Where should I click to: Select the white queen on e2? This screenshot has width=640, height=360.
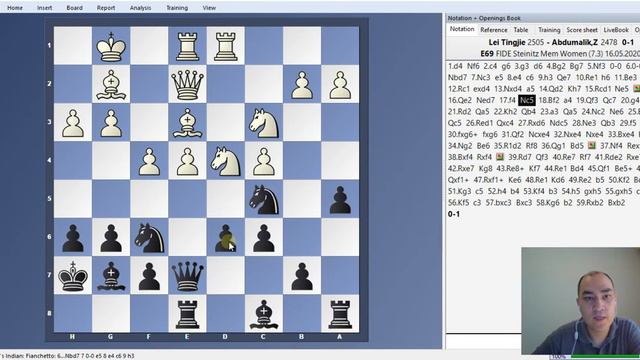pyautogui.click(x=187, y=84)
